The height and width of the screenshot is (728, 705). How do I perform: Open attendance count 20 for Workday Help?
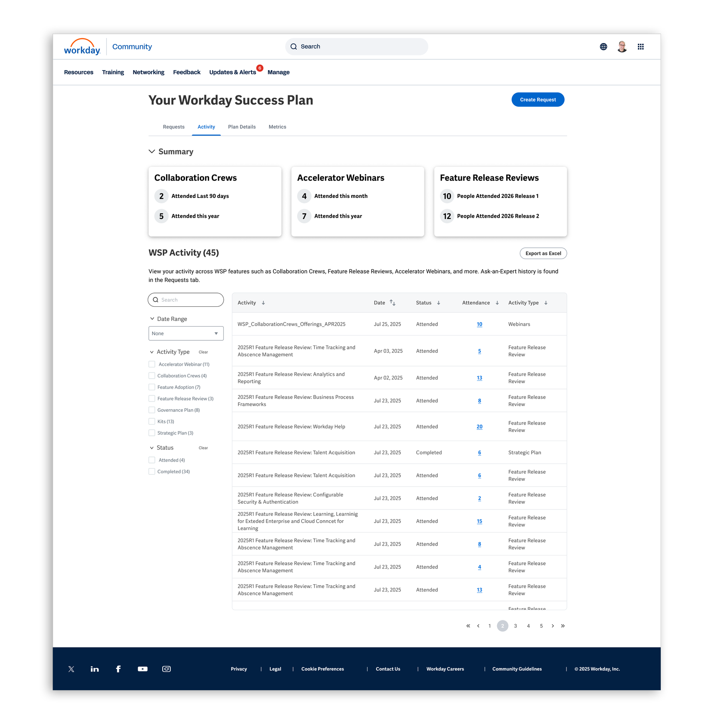click(479, 427)
